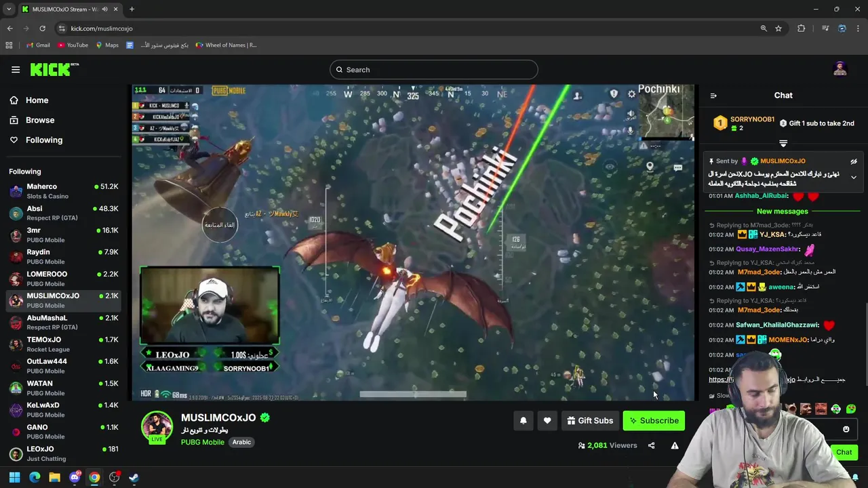The height and width of the screenshot is (488, 868).
Task: Open OutLaw444 channel in Following list
Action: click(x=64, y=366)
